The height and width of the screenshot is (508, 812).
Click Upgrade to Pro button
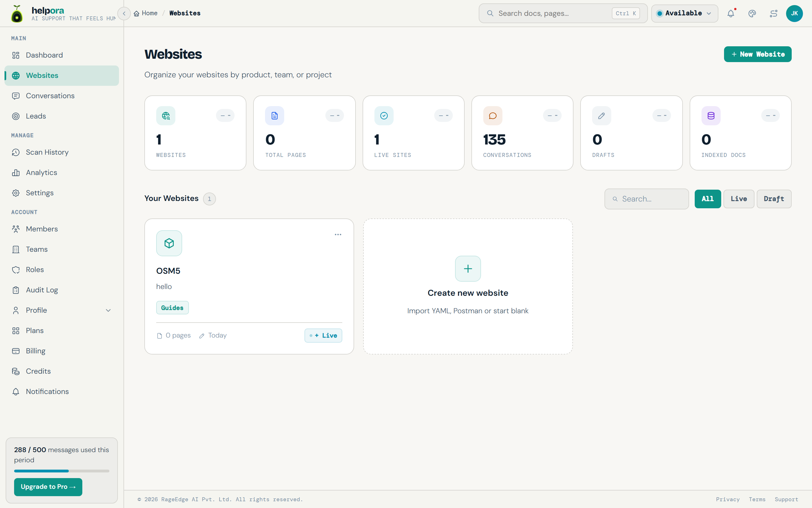(48, 487)
